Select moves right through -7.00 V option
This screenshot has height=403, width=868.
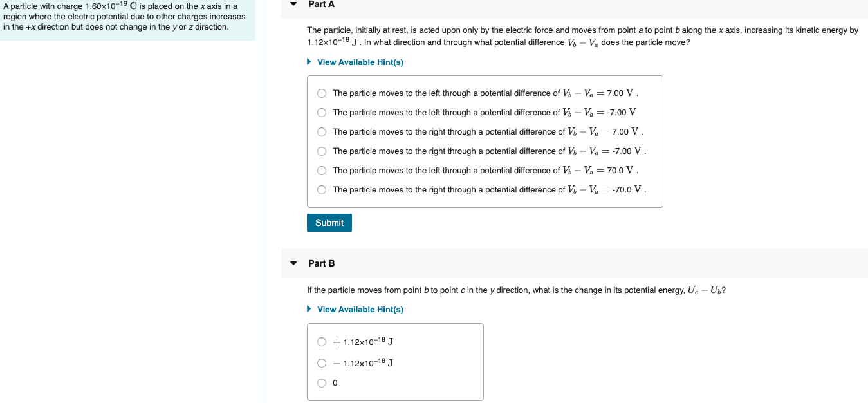(x=322, y=151)
